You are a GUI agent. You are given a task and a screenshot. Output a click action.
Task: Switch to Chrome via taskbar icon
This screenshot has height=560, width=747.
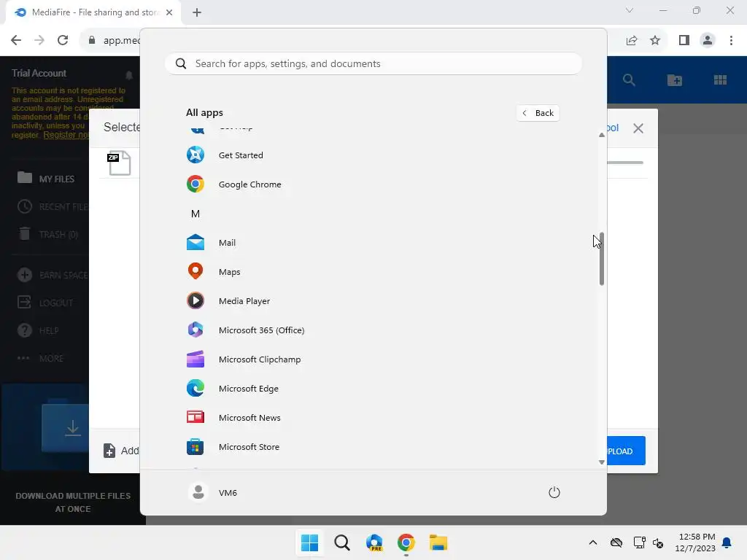[406, 542]
